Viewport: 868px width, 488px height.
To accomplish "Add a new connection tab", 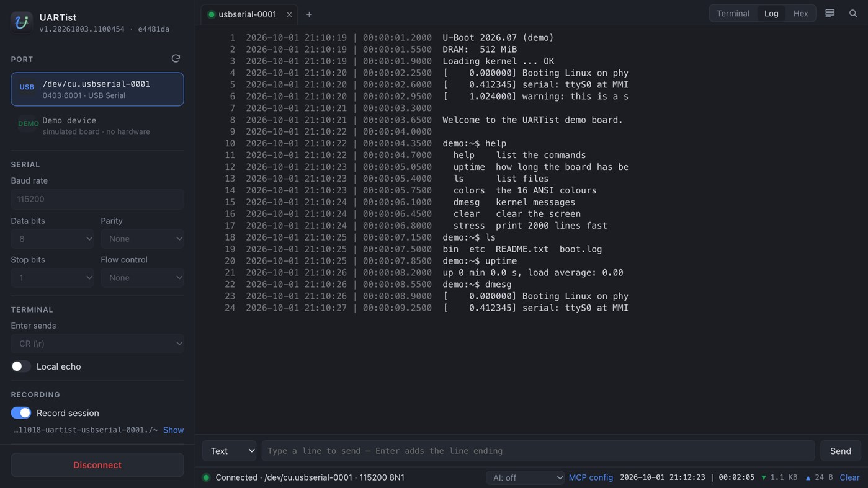I will tap(309, 14).
